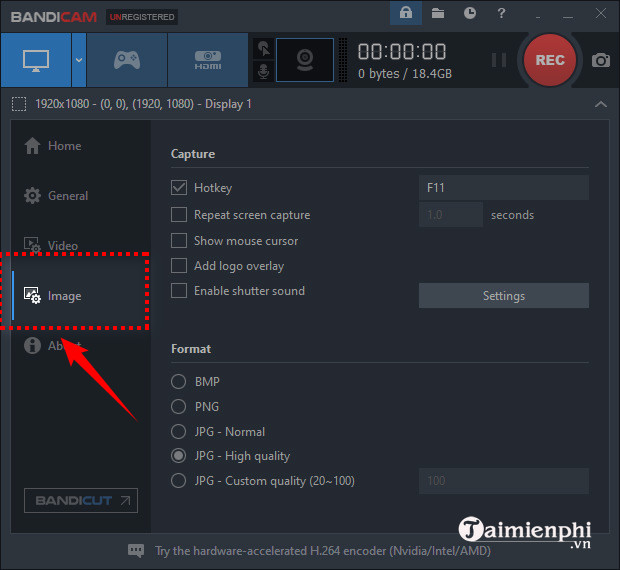Click the chat bubble tip icon

tap(136, 550)
